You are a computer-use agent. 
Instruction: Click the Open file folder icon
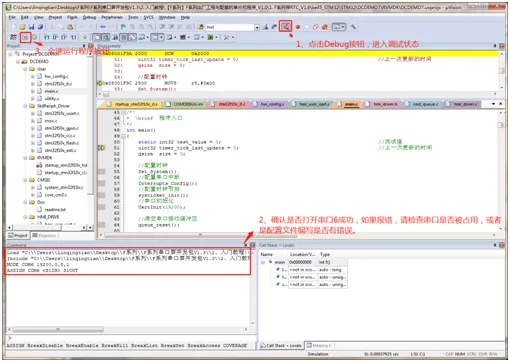tap(22, 27)
